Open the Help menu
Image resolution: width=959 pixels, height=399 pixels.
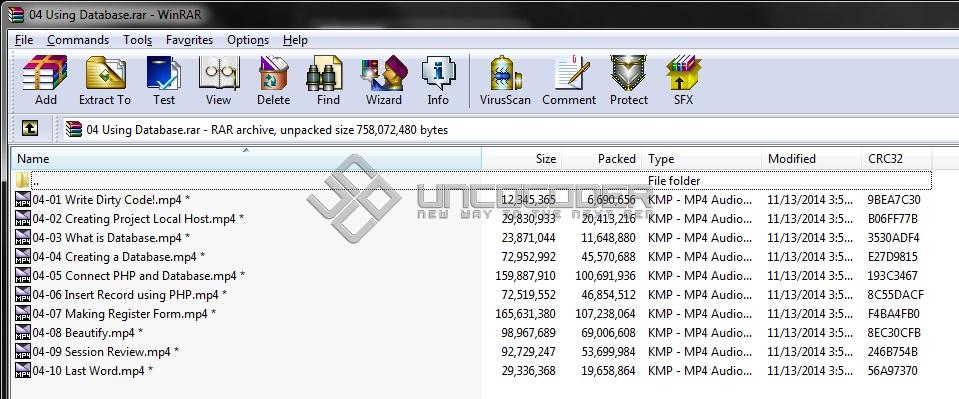295,40
